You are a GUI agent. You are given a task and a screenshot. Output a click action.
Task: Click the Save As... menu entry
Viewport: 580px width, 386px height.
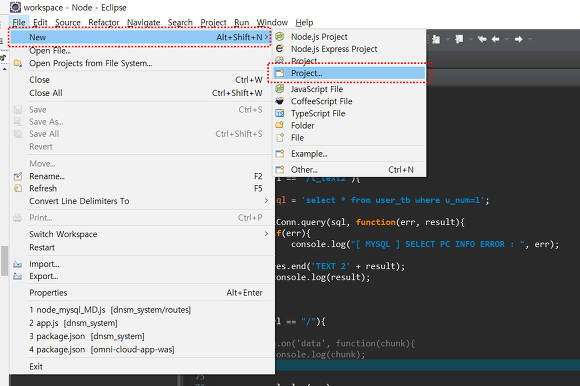tap(141, 122)
